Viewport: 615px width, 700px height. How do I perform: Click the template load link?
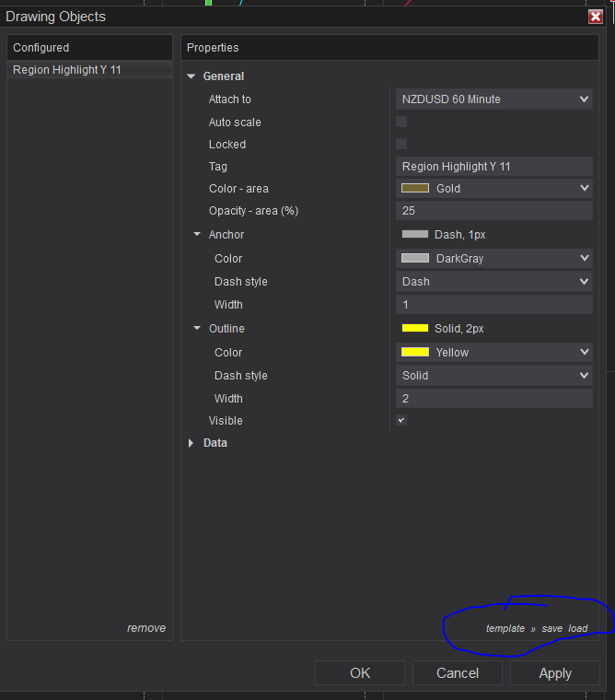[577, 628]
